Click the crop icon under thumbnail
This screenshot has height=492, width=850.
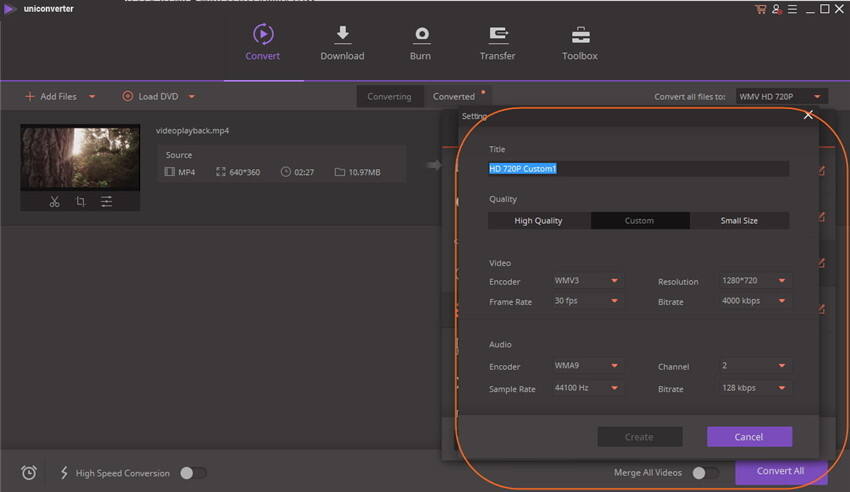(80, 202)
